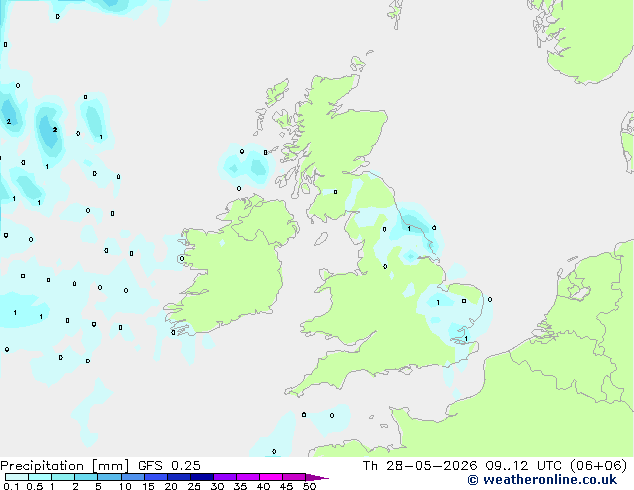The height and width of the screenshot is (490, 634).
Task: Click the legend swatch between 5 and 10
Action: click(110, 477)
